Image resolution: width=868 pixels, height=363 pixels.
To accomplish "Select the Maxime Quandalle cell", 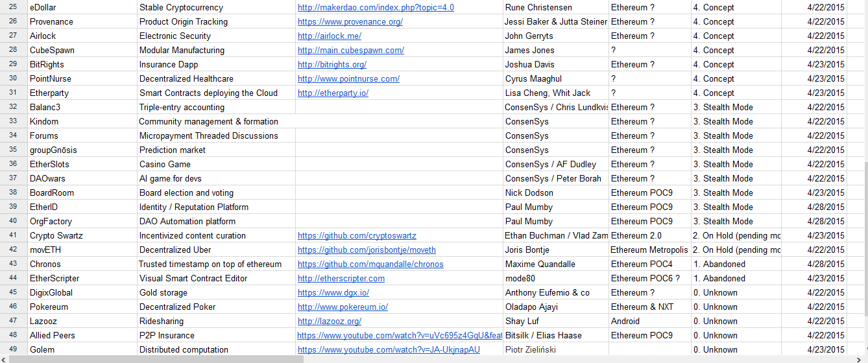I will tap(556, 264).
